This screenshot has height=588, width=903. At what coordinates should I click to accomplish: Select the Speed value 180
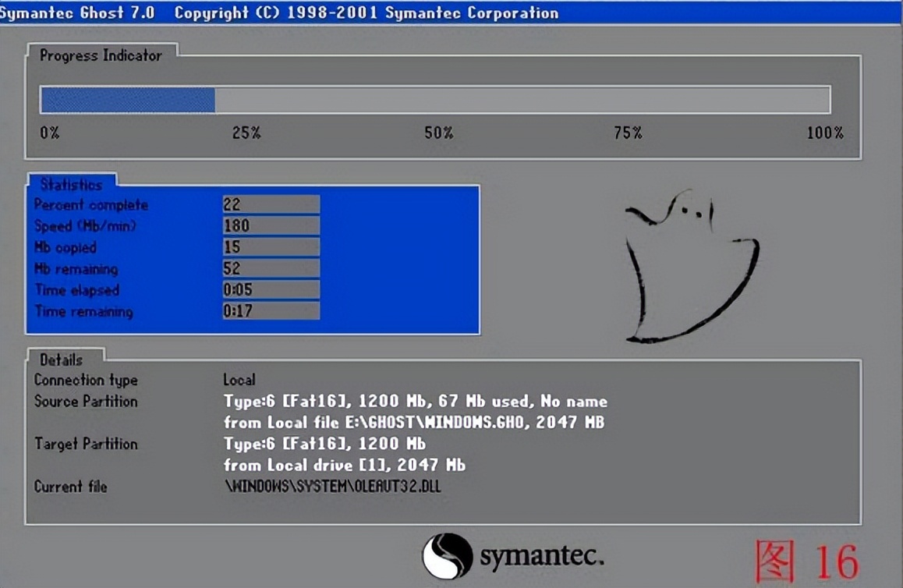(271, 225)
